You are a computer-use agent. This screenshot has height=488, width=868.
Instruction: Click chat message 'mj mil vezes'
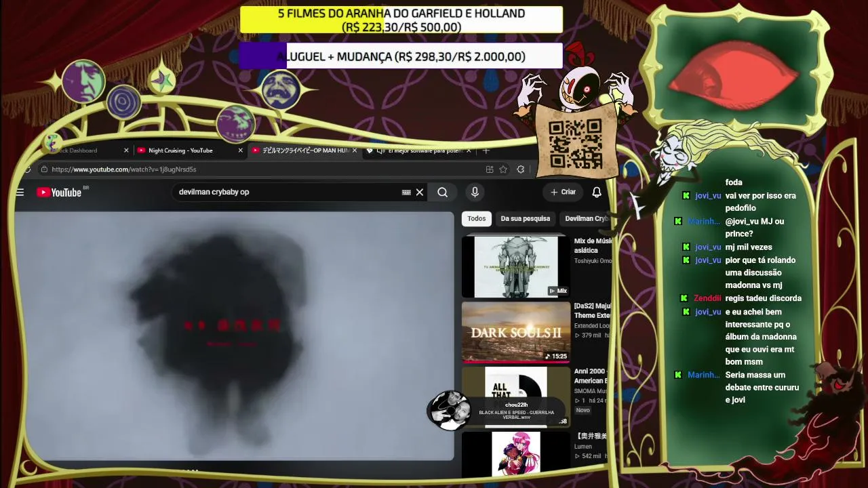tap(749, 247)
